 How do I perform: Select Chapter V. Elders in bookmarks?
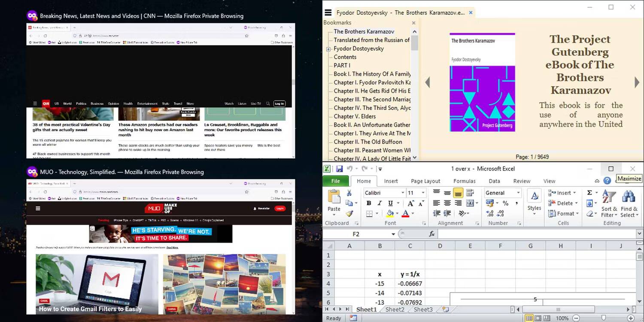point(355,116)
